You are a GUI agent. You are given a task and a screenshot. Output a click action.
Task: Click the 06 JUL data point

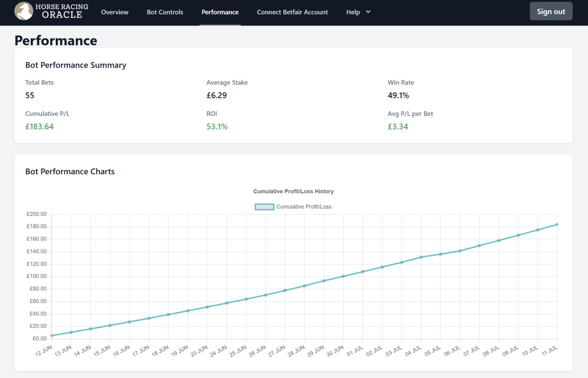[x=460, y=251]
